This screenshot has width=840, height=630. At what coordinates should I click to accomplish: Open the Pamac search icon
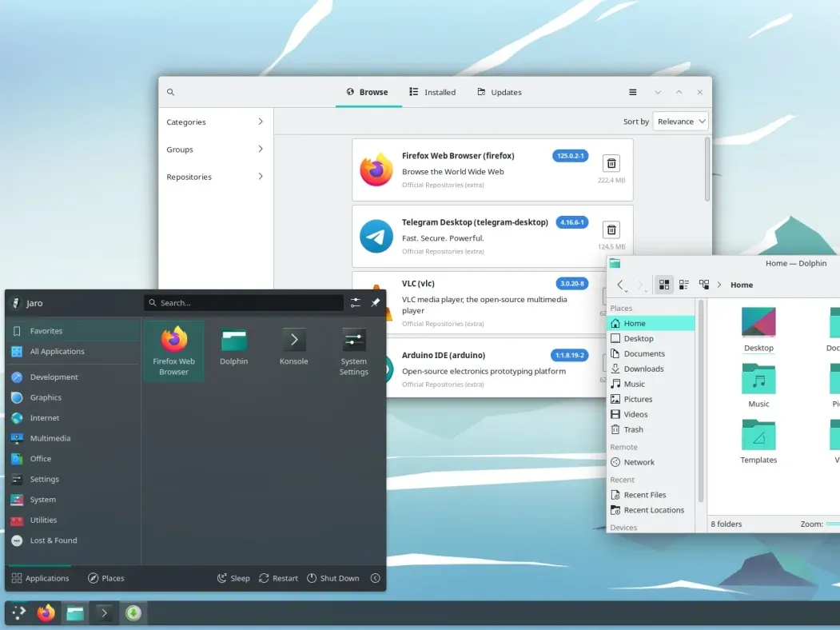pyautogui.click(x=170, y=92)
